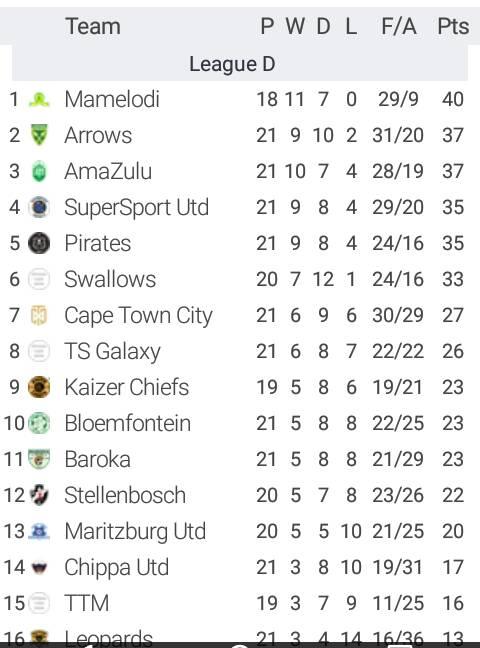Tap the Arrows club badge
Screen dimensions: 480x648
click(39, 135)
